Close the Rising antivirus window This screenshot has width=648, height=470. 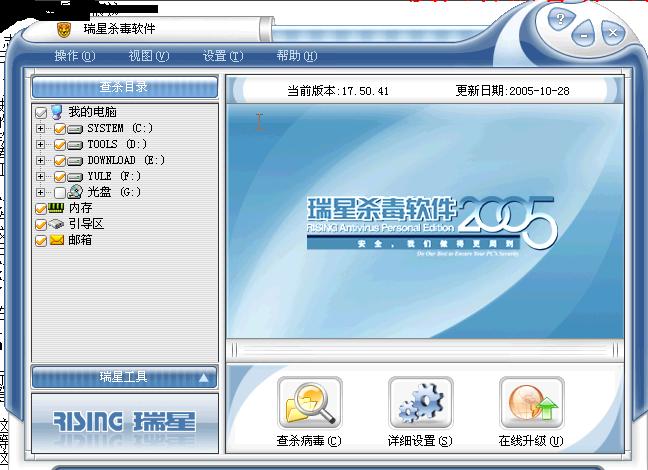(613, 32)
